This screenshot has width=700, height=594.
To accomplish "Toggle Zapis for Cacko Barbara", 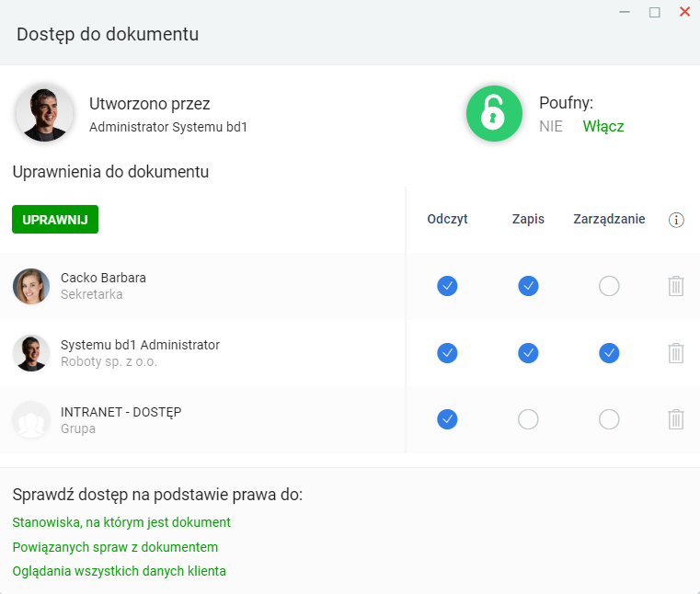I will coord(528,286).
